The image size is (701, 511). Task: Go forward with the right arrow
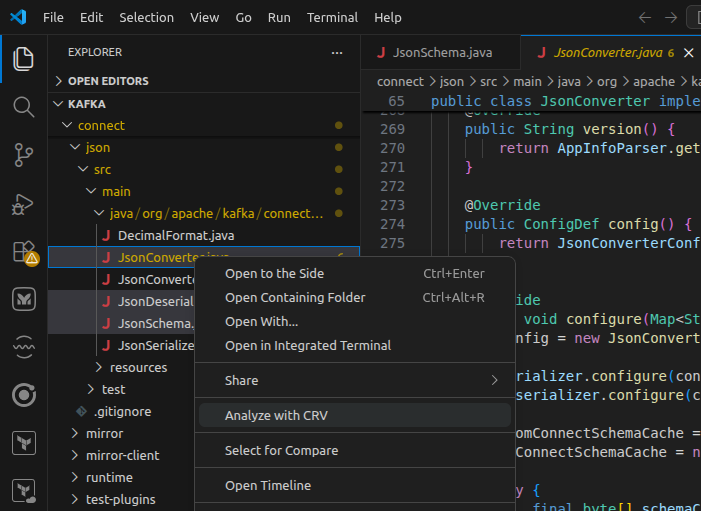pyautogui.click(x=671, y=18)
